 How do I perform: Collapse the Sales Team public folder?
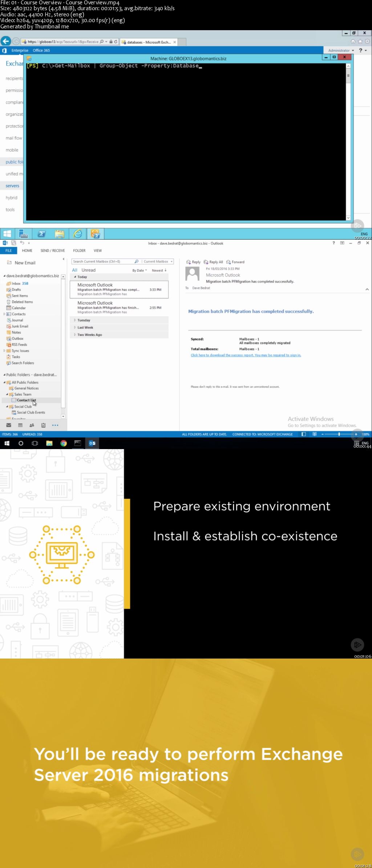[x=7, y=395]
